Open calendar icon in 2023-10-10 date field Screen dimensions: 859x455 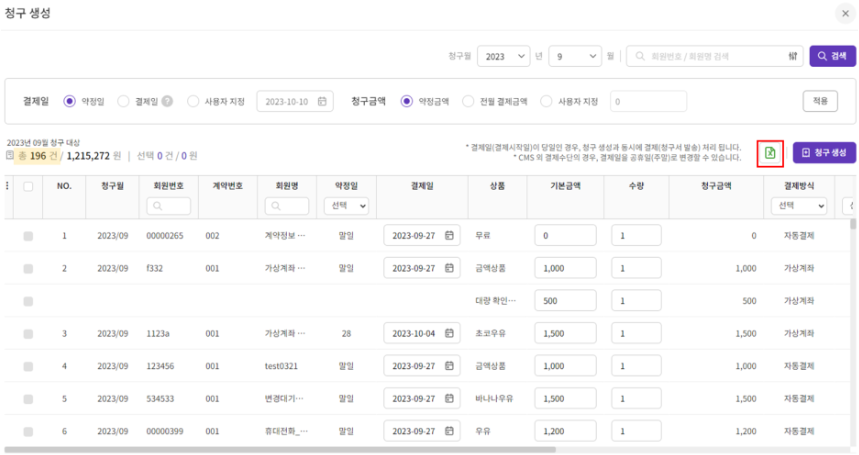tap(322, 101)
